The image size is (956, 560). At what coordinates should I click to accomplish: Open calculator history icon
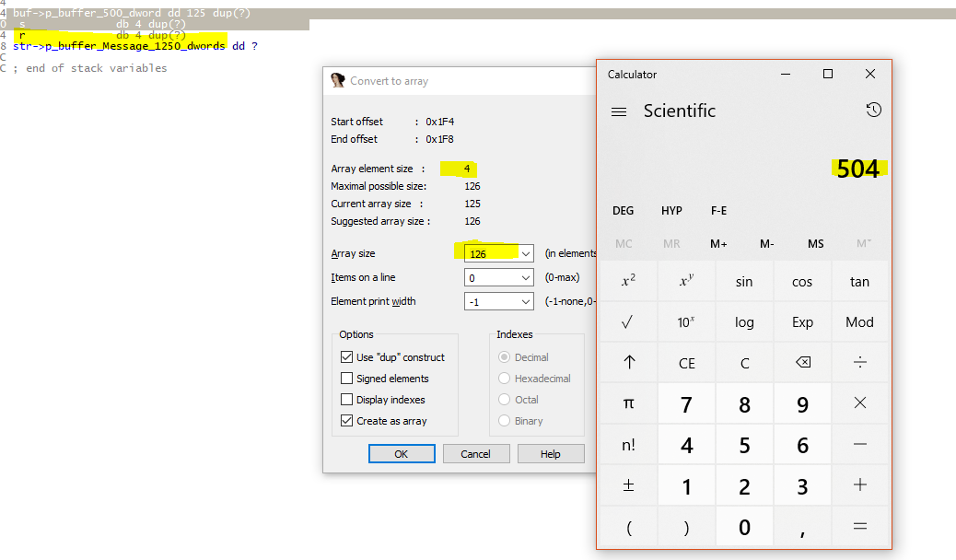click(x=873, y=110)
